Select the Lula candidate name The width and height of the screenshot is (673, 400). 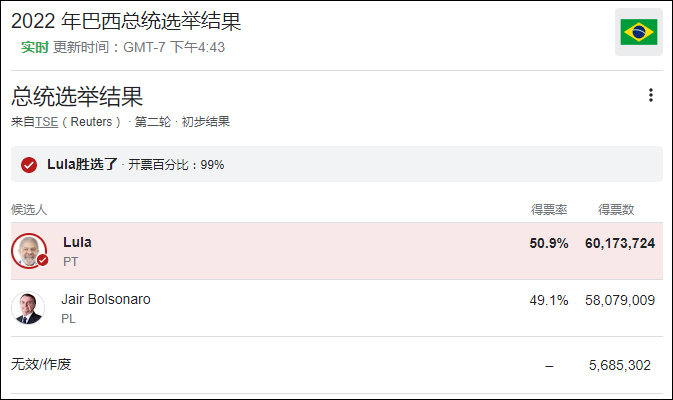click(77, 242)
